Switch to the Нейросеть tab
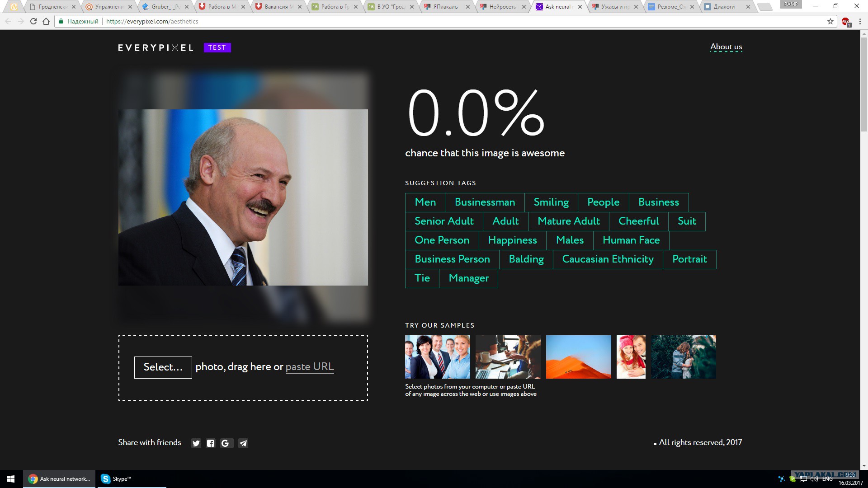 coord(502,7)
